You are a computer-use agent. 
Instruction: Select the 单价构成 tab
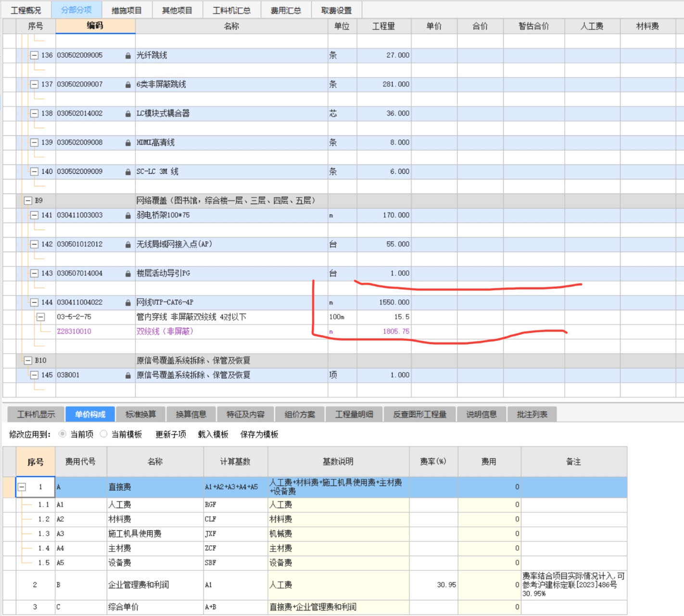point(90,414)
